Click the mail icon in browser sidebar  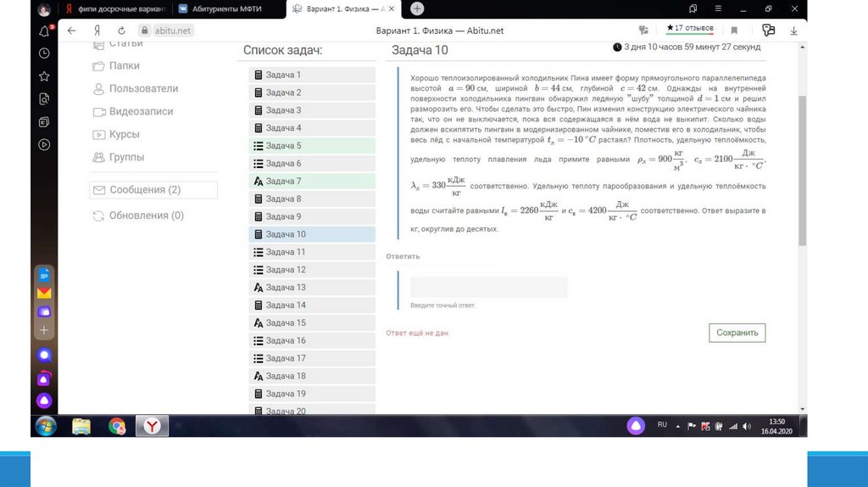coord(44,293)
